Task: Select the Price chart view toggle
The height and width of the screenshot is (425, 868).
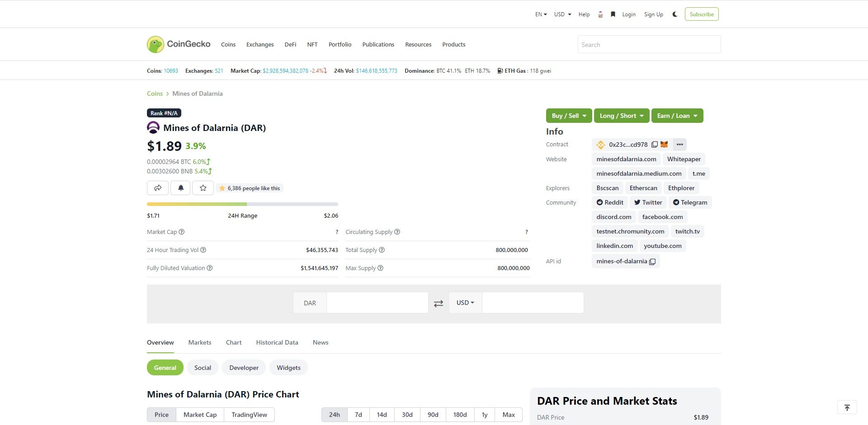Action: [161, 414]
